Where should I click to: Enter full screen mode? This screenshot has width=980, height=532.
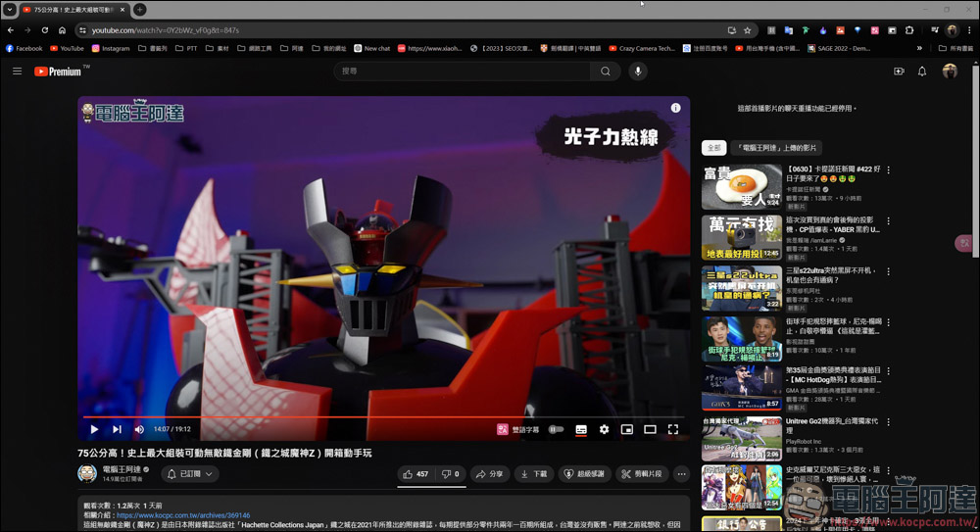[673, 429]
